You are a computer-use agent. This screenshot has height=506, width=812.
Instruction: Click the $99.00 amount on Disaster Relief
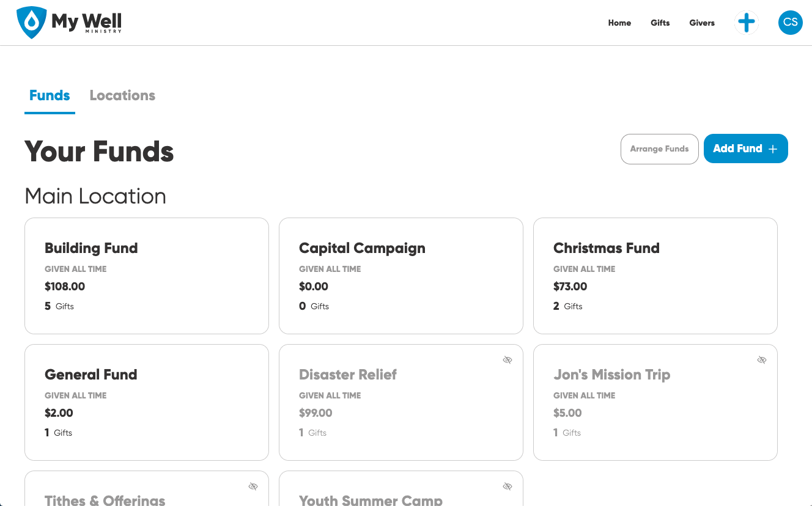(316, 413)
